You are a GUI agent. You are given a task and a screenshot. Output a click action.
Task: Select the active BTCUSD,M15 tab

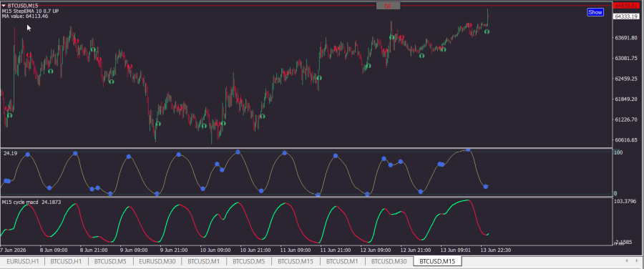coord(437,261)
